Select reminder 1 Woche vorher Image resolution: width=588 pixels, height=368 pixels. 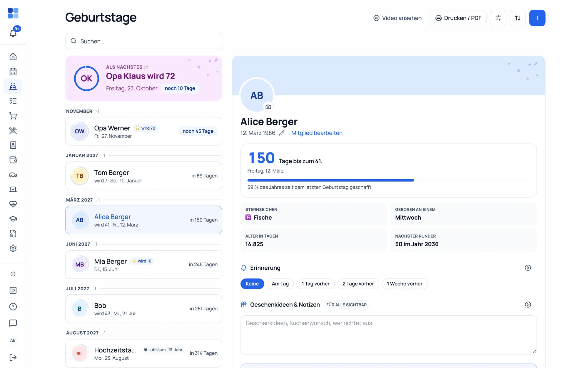pyautogui.click(x=405, y=284)
